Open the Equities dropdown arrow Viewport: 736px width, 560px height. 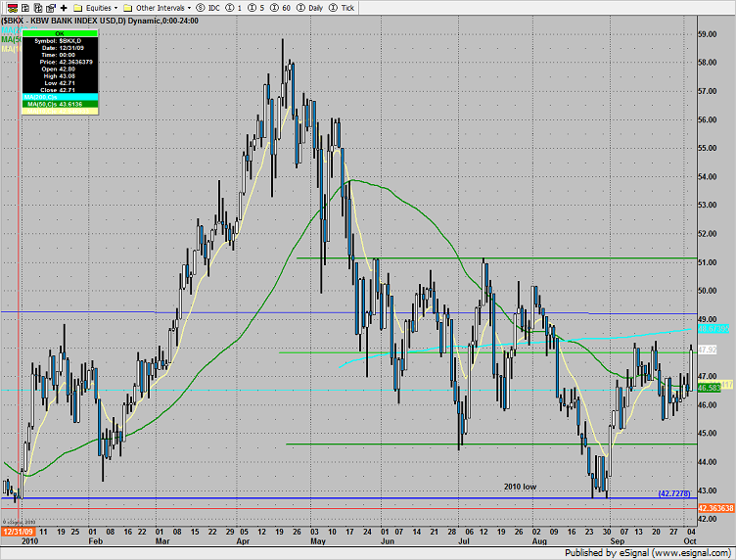115,7
